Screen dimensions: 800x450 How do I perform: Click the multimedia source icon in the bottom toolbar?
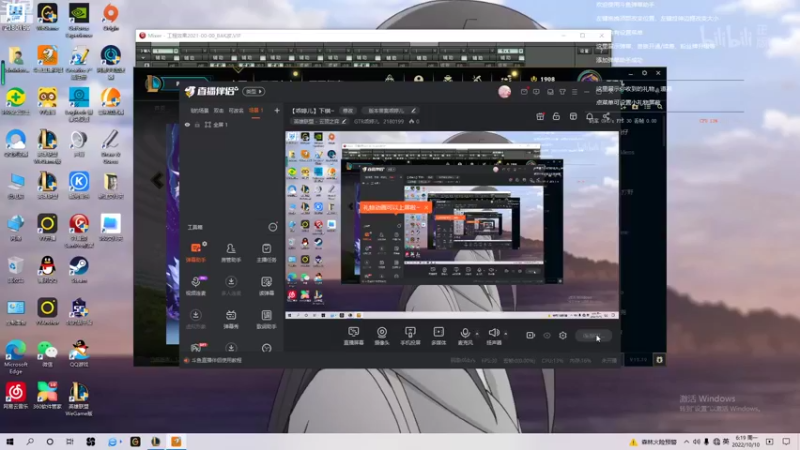click(438, 336)
